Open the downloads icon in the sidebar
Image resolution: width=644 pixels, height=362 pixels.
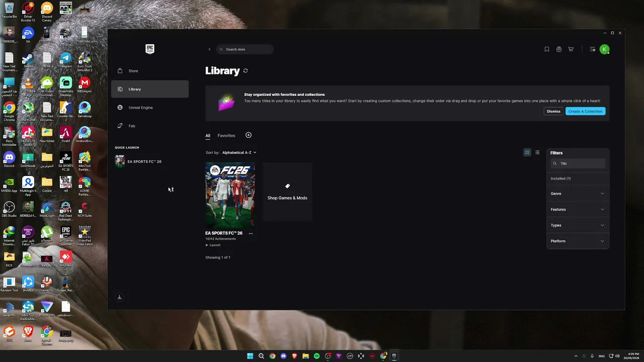click(119, 297)
